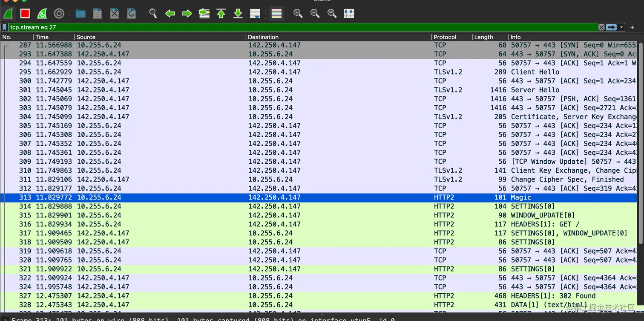Viewport: 644px width, 321px height.
Task: Select packet 301 Server Hello
Action: pos(319,90)
